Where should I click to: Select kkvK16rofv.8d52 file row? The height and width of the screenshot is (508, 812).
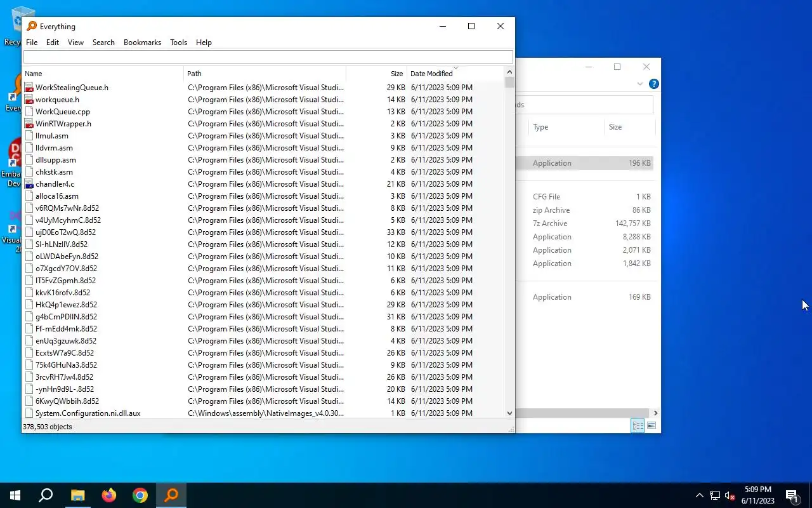[263, 293]
